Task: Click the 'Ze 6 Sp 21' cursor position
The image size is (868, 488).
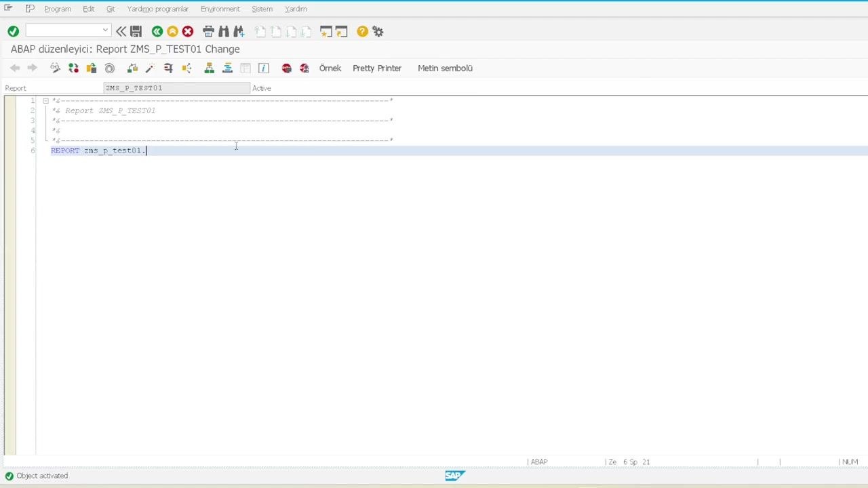Action: coord(629,462)
